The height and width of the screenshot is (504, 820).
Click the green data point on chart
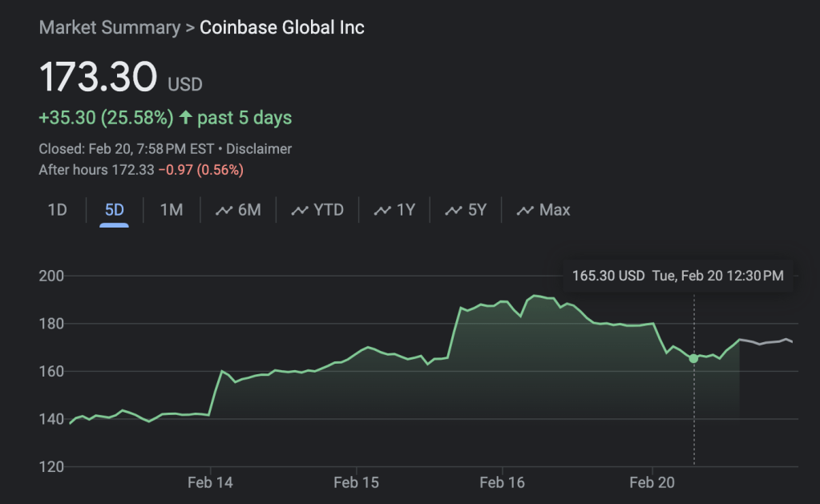(x=693, y=358)
